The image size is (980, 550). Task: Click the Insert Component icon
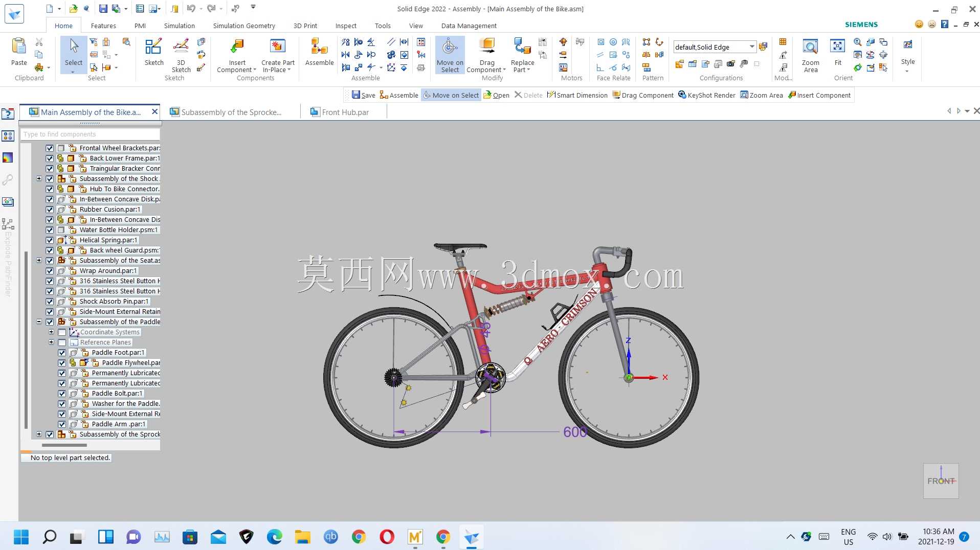[237, 47]
